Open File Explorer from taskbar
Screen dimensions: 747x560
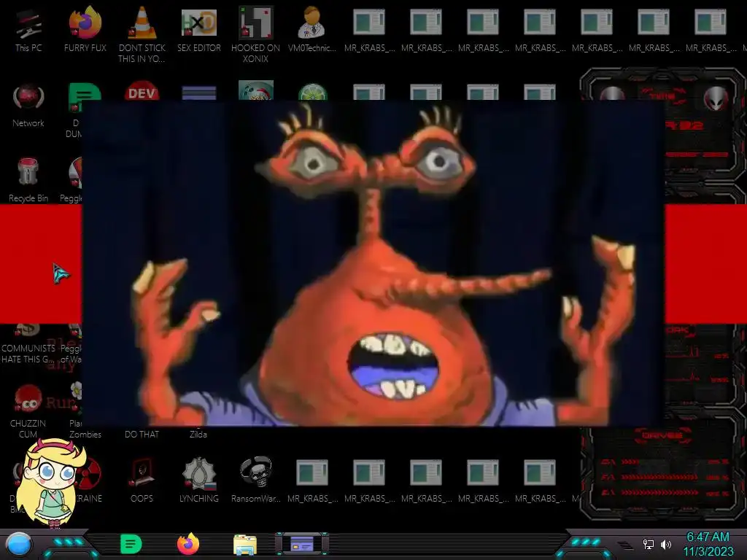[x=245, y=545]
